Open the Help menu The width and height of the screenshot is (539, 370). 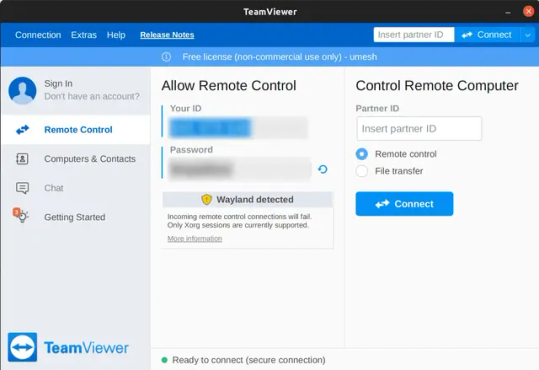point(116,35)
